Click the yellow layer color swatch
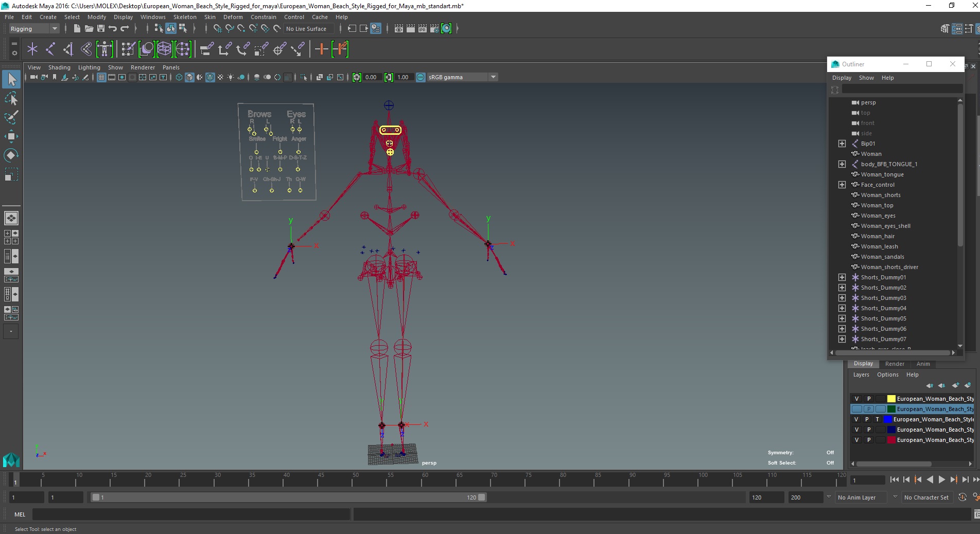The width and height of the screenshot is (980, 534). pos(891,399)
